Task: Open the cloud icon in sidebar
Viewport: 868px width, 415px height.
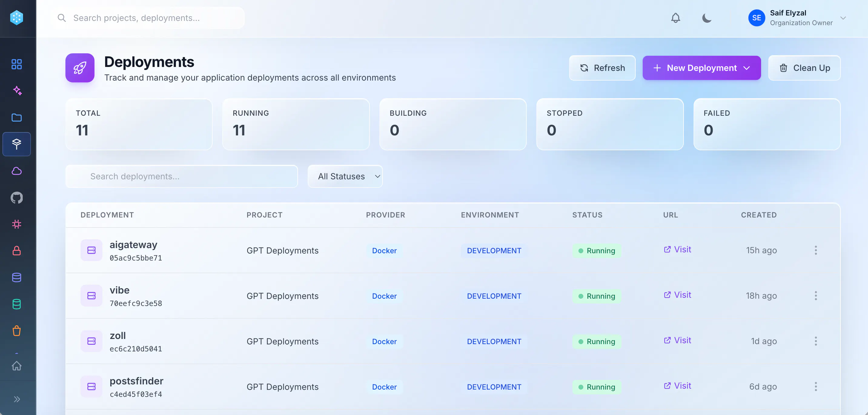Action: point(17,171)
